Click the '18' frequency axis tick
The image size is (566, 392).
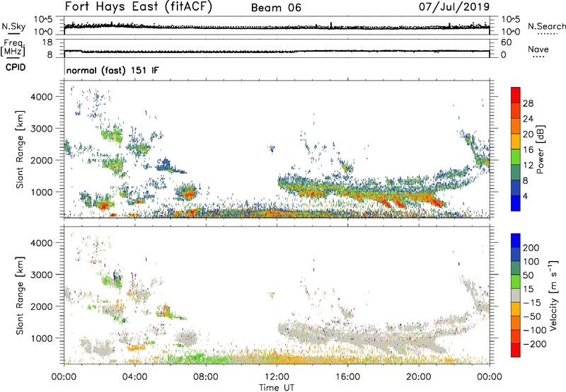pyautogui.click(x=47, y=42)
